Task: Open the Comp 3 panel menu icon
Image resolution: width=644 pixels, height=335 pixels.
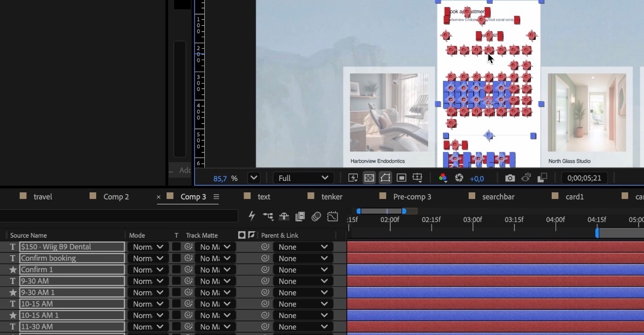Action: pos(216,197)
